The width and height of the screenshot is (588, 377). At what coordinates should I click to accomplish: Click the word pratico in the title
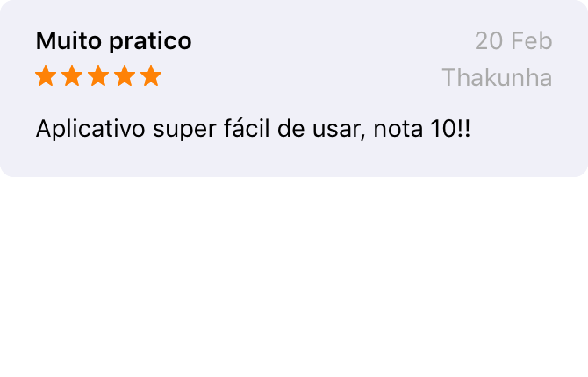150,41
